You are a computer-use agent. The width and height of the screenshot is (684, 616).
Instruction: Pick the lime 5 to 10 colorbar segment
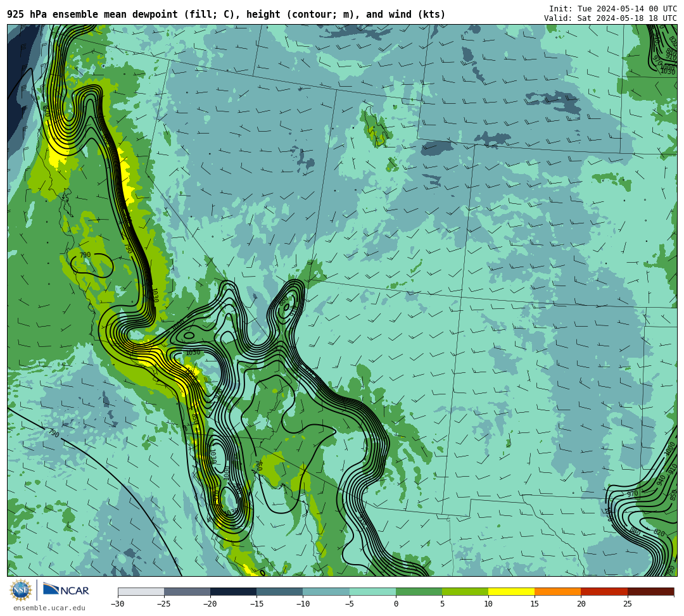pos(465,591)
